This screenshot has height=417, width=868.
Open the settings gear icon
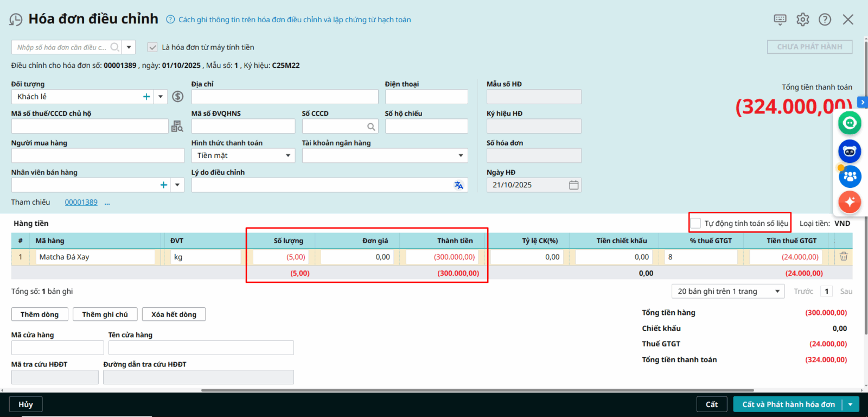(802, 20)
